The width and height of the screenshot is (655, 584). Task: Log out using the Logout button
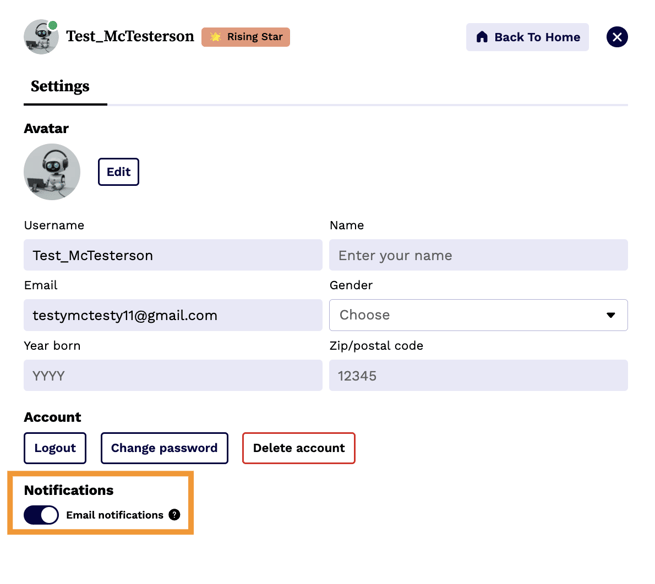tap(55, 448)
